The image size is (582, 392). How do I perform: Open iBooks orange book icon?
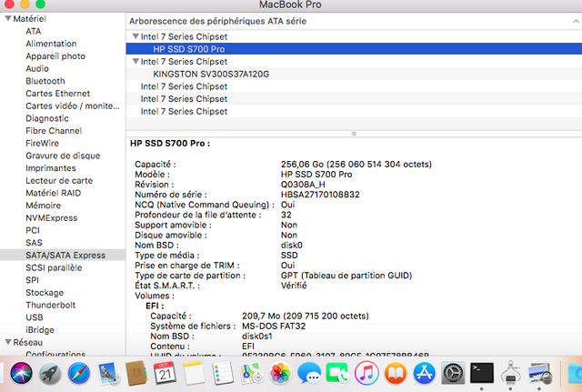[396, 373]
